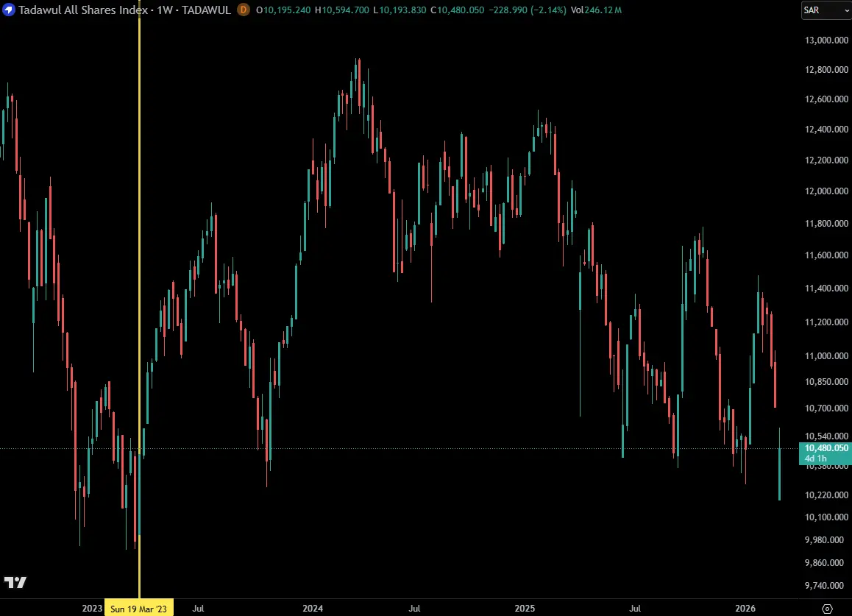Click the 10,100.000 price axis label
Image resolution: width=852 pixels, height=616 pixels.
(826, 517)
